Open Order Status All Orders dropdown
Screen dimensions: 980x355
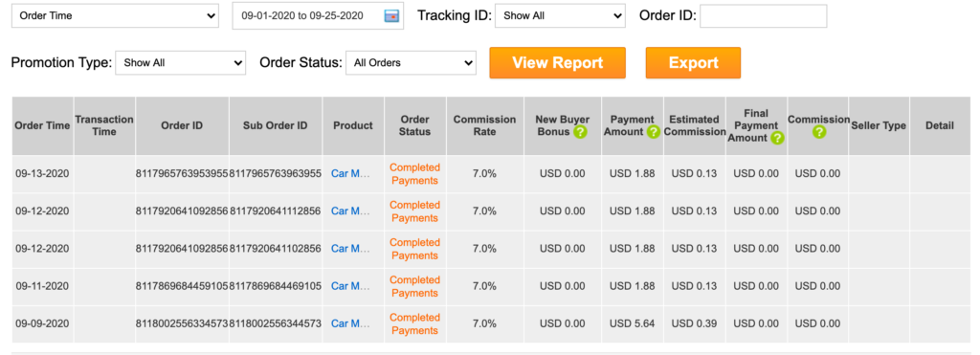click(x=411, y=62)
